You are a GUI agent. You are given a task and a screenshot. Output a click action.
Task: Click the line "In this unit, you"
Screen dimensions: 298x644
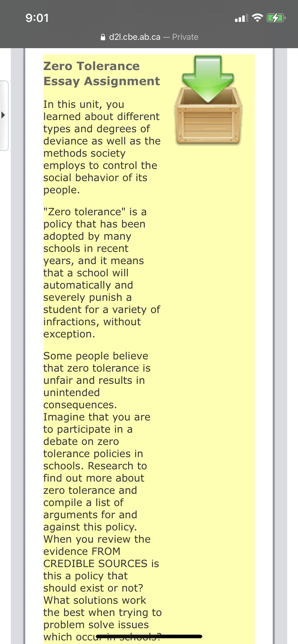[x=84, y=104]
